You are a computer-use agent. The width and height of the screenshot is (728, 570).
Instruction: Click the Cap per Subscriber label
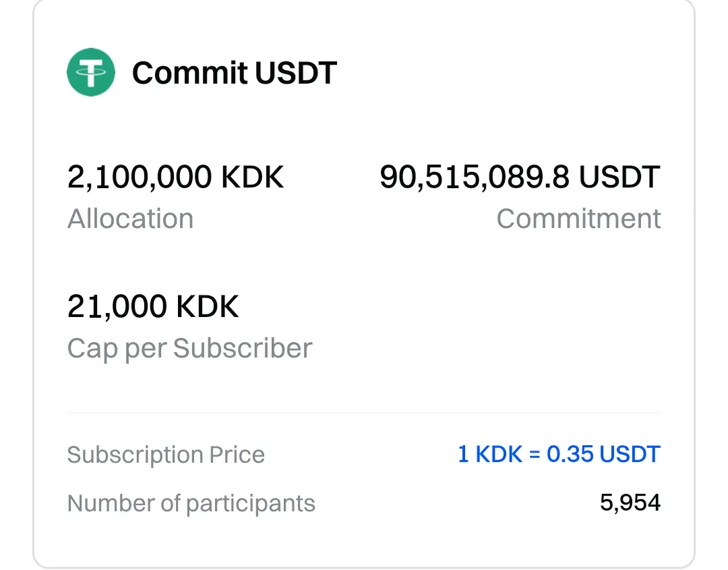[x=189, y=349]
